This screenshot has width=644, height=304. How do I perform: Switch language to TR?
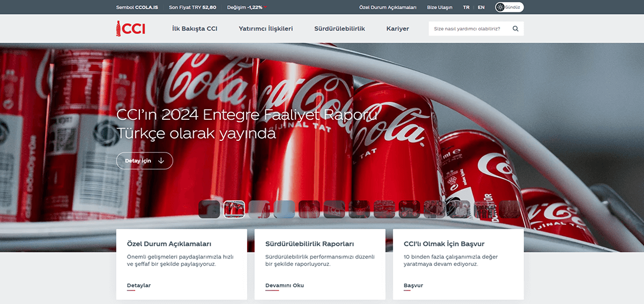point(466,8)
